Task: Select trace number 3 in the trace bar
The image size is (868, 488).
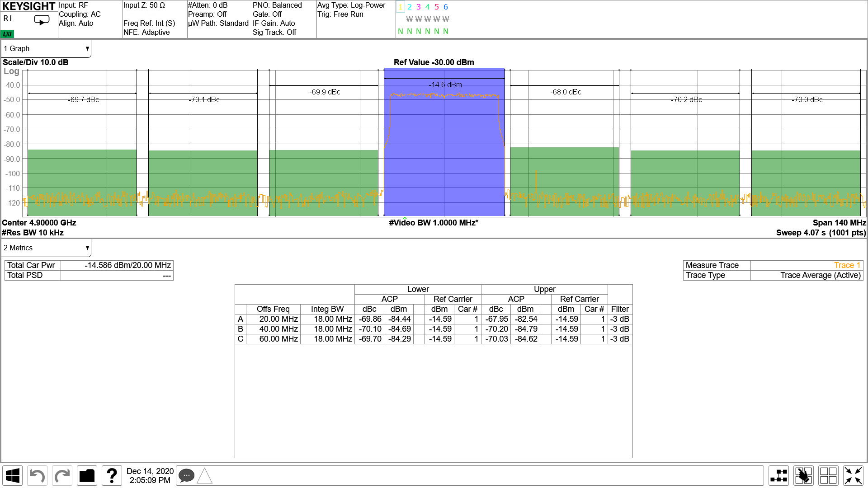Action: pos(419,7)
